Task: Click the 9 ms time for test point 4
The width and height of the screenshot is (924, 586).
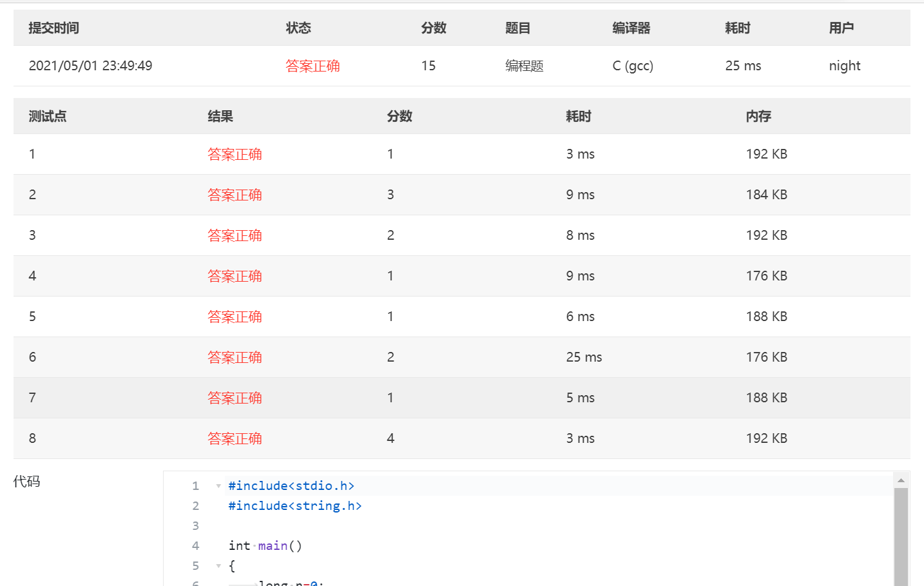Action: coord(581,276)
